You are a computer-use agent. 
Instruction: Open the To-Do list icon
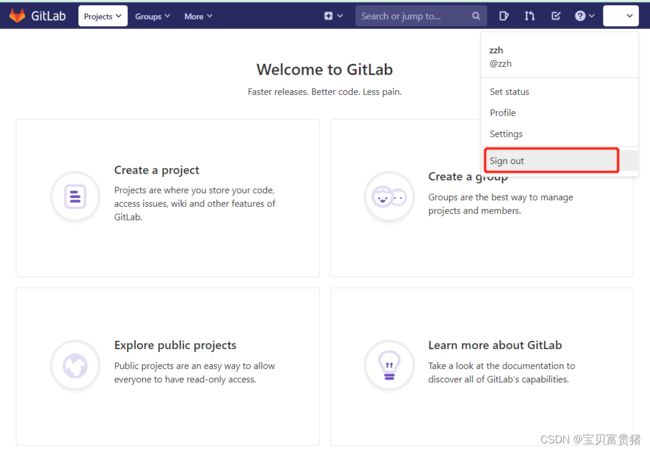coord(556,16)
